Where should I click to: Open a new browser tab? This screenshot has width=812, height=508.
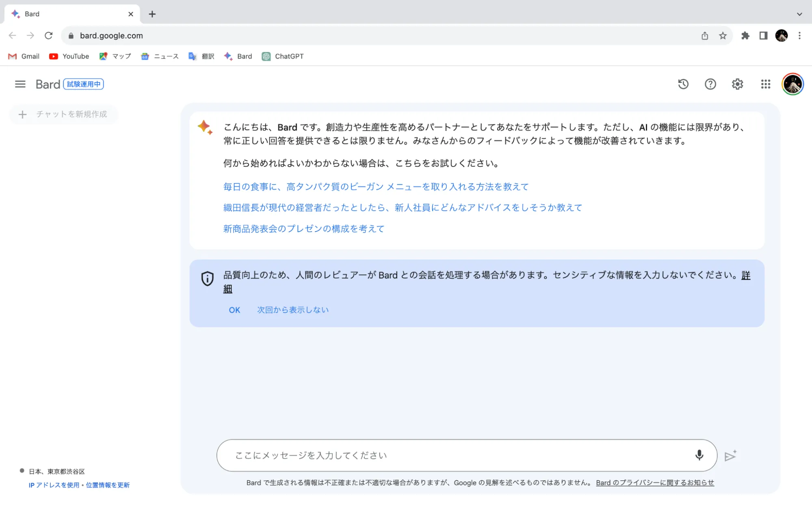point(152,14)
